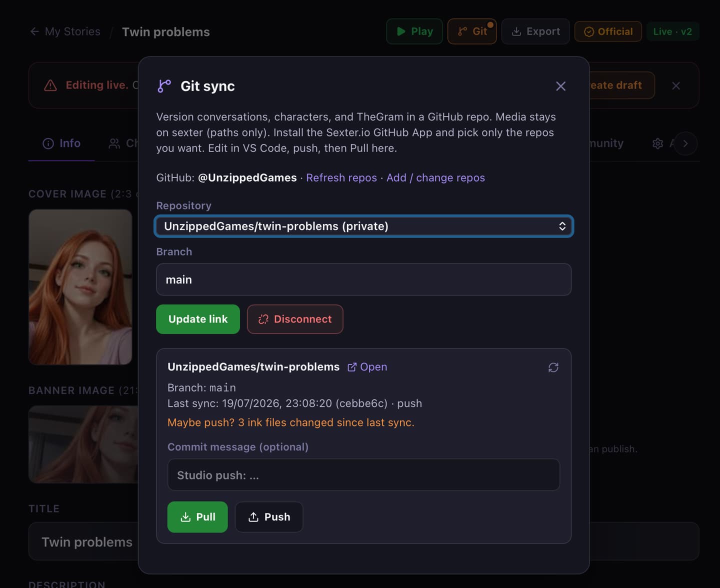The image size is (720, 588).
Task: Disconnect the linked repository
Action: tap(295, 319)
